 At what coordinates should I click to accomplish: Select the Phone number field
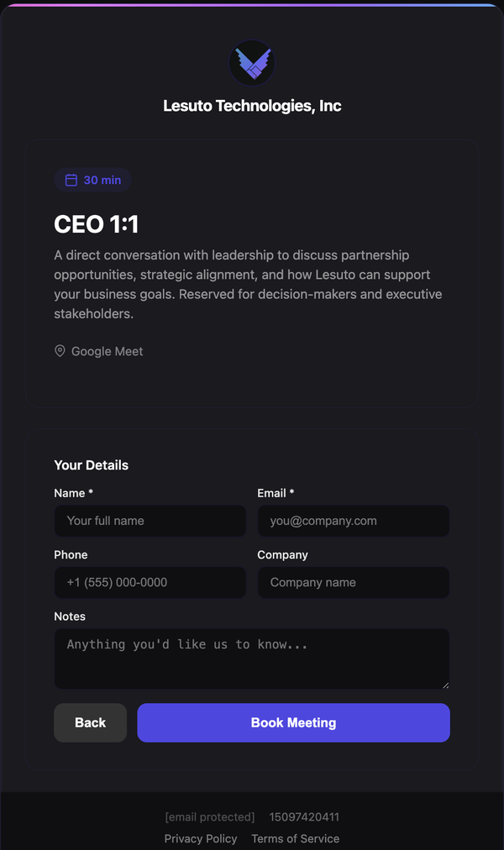pyautogui.click(x=150, y=582)
